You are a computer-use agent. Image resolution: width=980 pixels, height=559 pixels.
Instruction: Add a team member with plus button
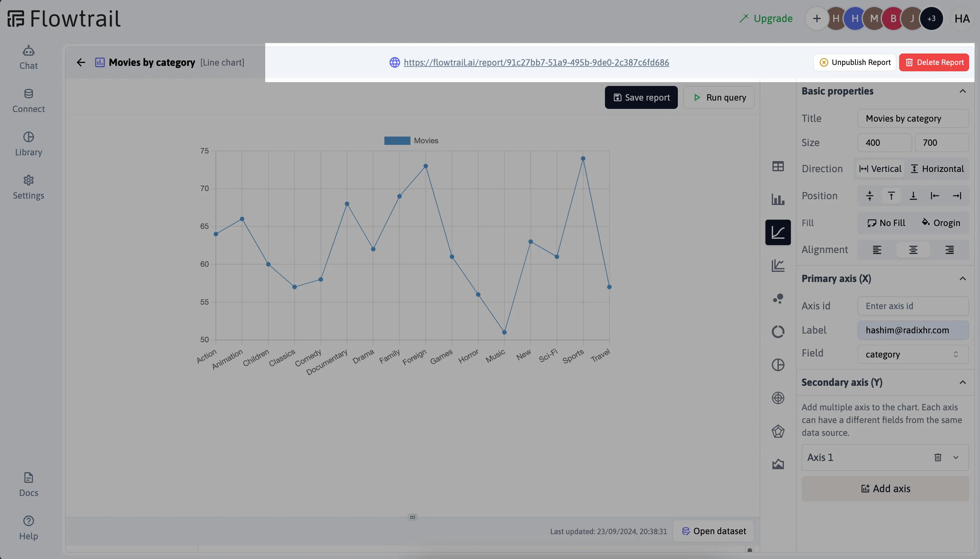tap(816, 18)
